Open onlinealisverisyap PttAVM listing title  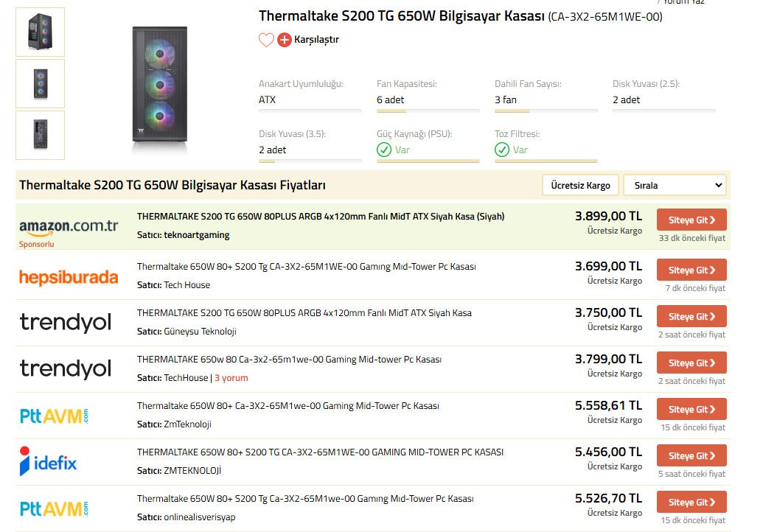(305, 499)
